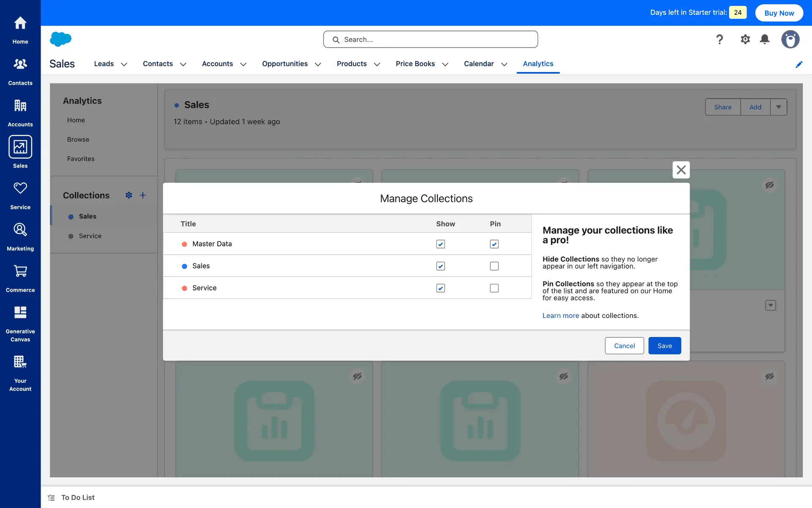
Task: Follow the Learn more link
Action: 560,316
